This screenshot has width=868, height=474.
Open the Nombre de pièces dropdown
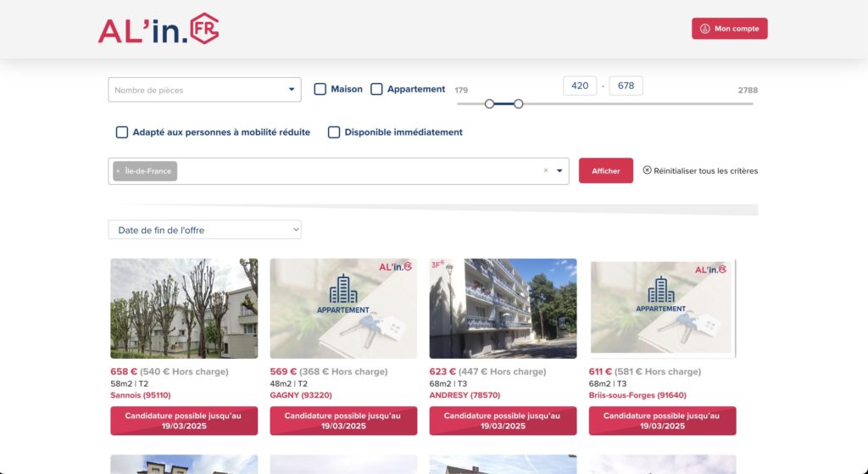coord(204,90)
